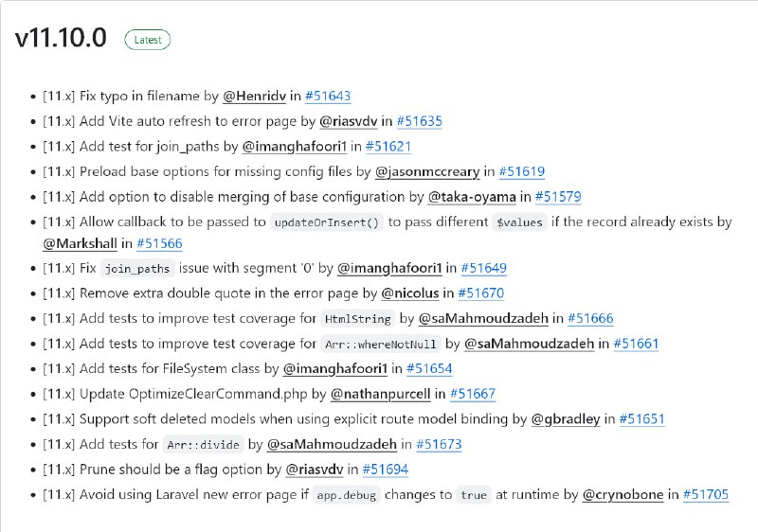
Task: Visit the @taka-oyama profile
Action: pos(472,197)
